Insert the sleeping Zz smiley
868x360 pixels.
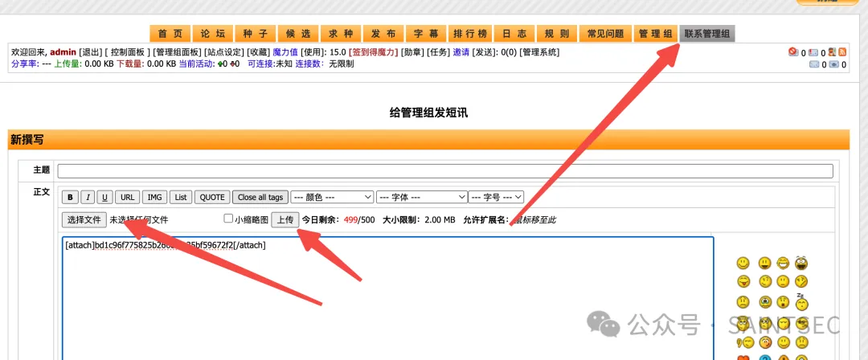click(800, 301)
